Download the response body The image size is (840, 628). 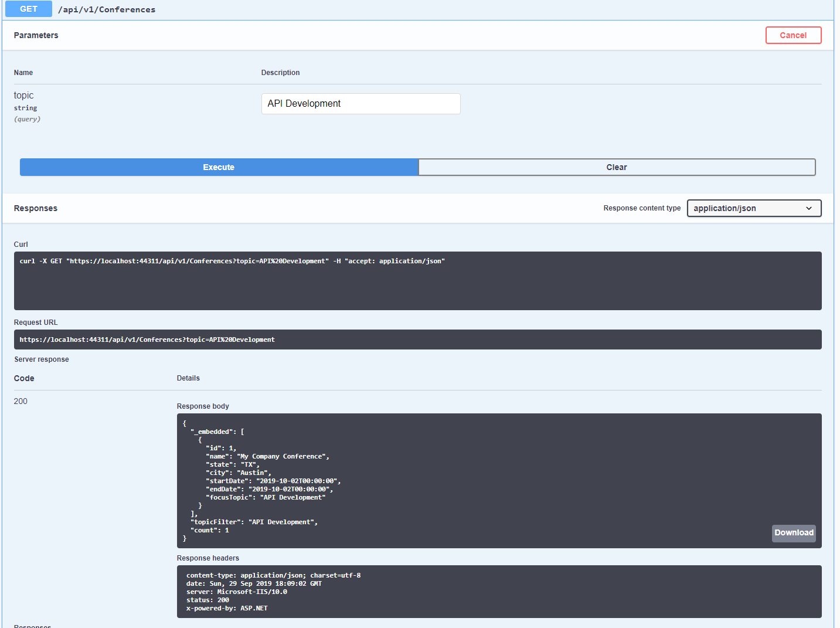[x=794, y=533]
